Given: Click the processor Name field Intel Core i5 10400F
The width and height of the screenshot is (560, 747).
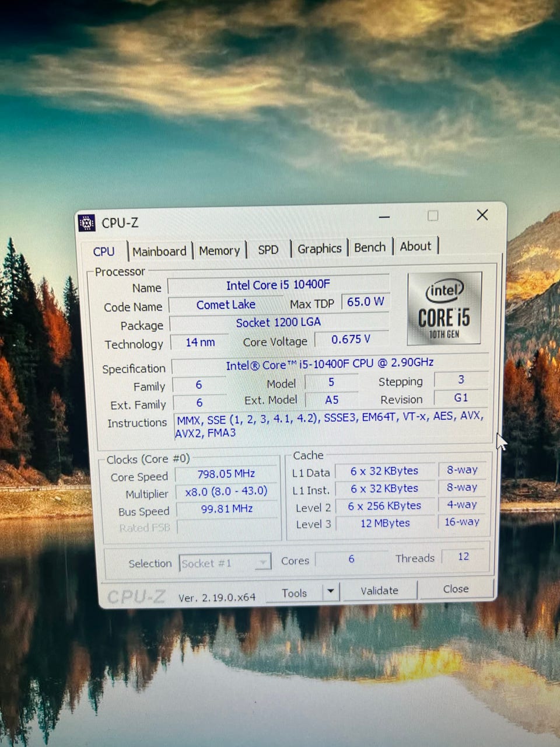Looking at the screenshot, I should (278, 285).
